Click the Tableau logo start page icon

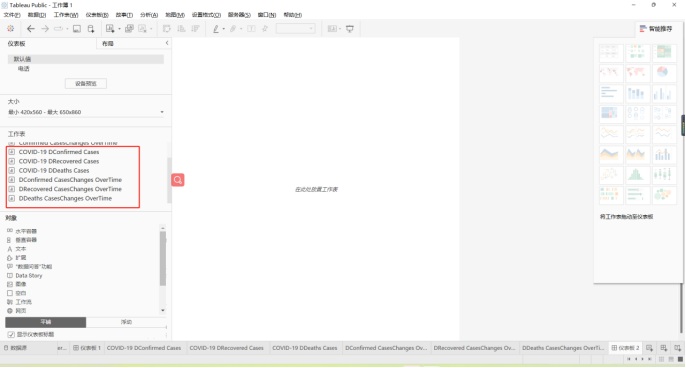pos(10,29)
